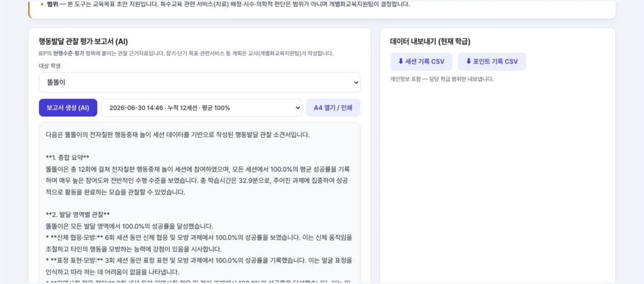Click the IEP 현행수준·평가 description line
644x284 pixels.
click(x=186, y=53)
